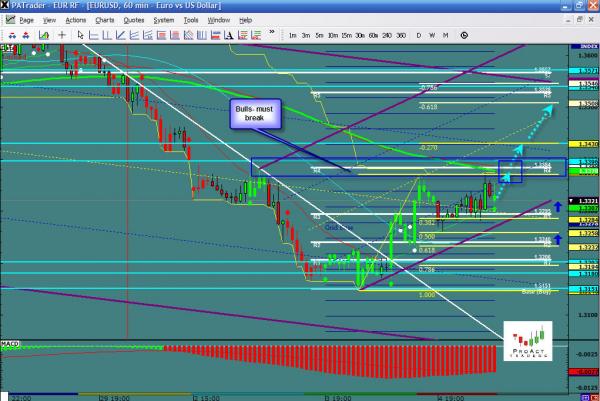This screenshot has width=600, height=401.
Task: Switch chart to 1m timeframe
Action: [x=292, y=36]
